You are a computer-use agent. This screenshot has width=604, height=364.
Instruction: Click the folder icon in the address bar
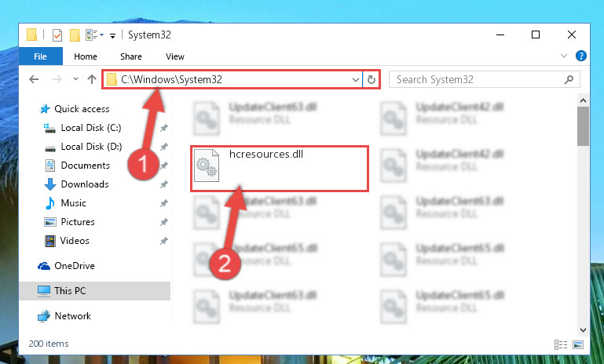click(x=112, y=80)
